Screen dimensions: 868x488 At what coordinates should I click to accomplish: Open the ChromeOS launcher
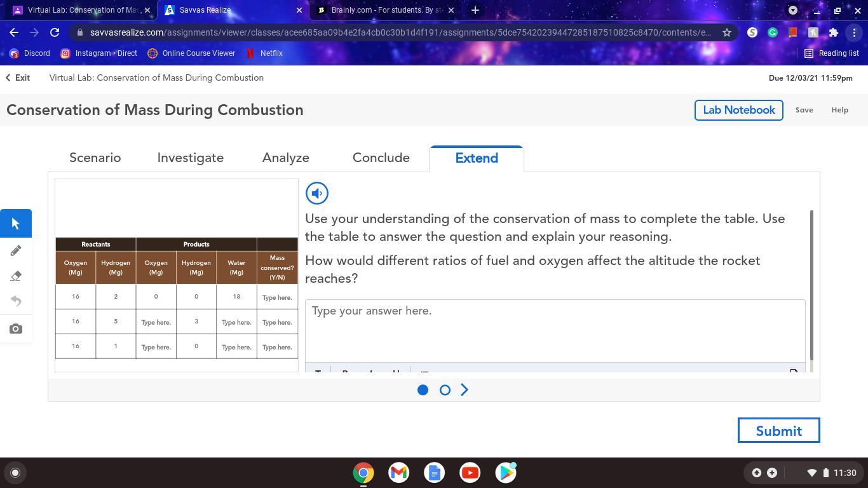[15, 473]
